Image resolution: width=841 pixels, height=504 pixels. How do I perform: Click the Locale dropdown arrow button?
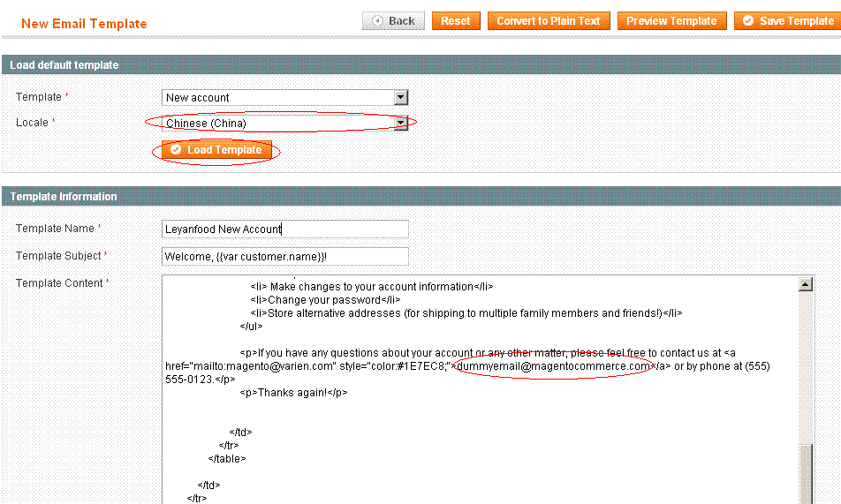click(x=401, y=124)
